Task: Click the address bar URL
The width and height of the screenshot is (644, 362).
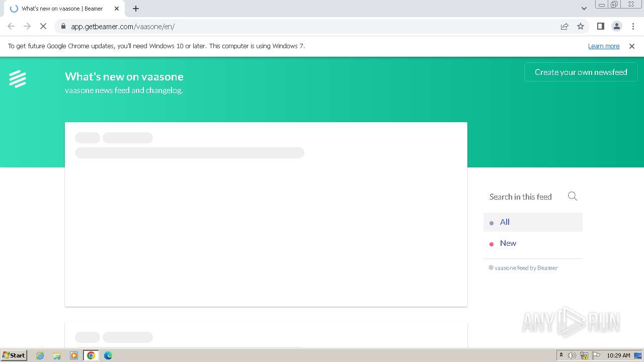Action: 123,27
